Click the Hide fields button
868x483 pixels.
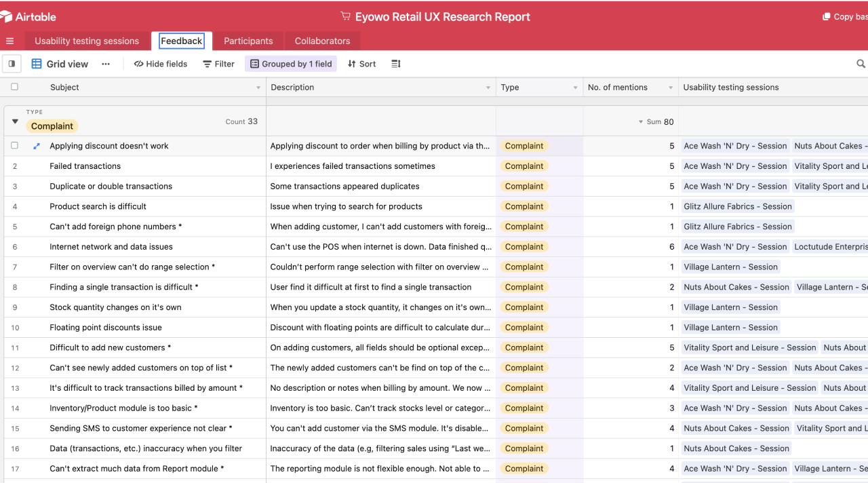tap(161, 64)
